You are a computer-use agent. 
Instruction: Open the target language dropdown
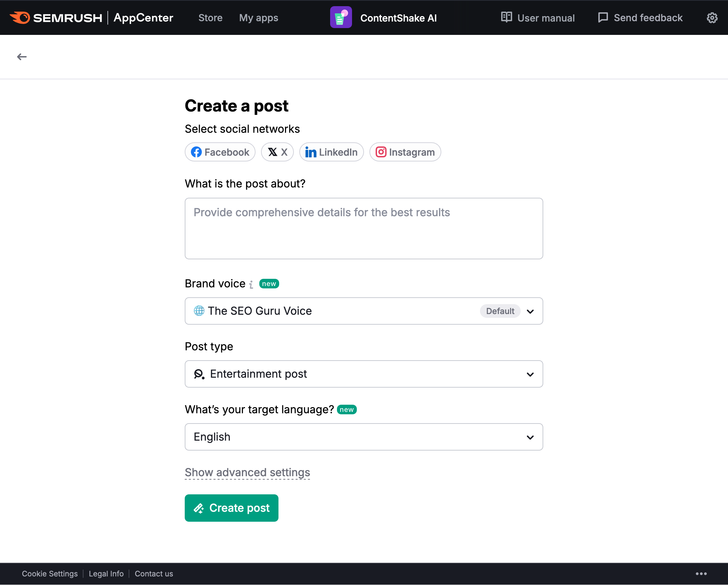[x=364, y=437]
